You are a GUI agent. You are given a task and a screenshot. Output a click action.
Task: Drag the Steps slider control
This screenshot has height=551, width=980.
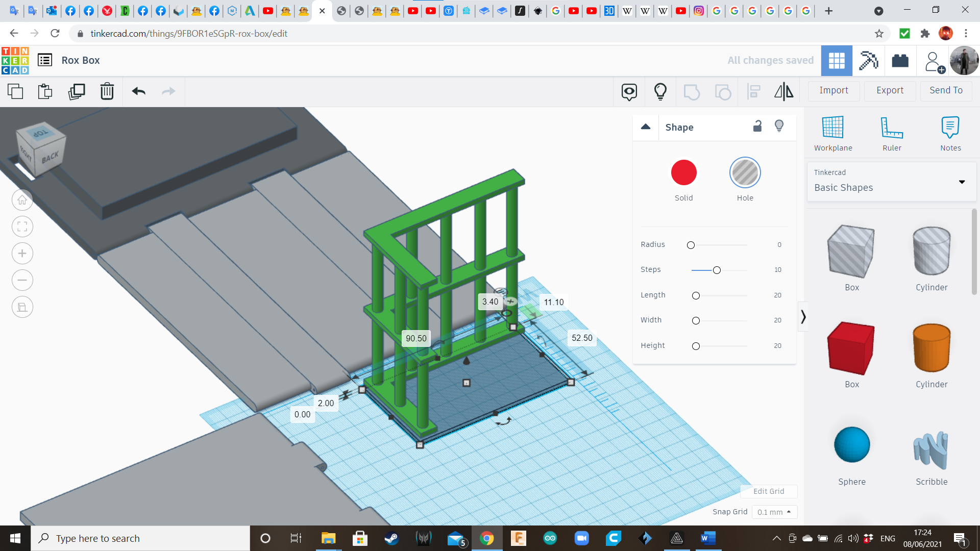tap(716, 270)
